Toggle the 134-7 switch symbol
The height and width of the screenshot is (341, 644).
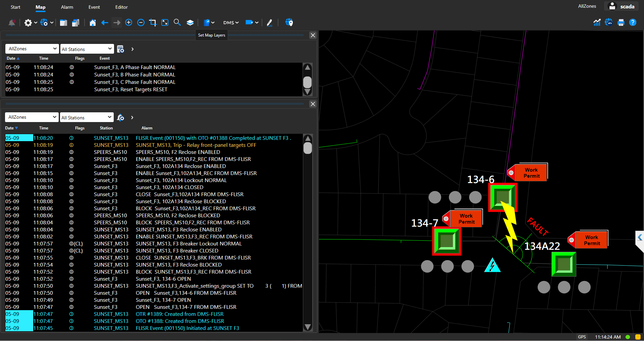click(x=446, y=241)
